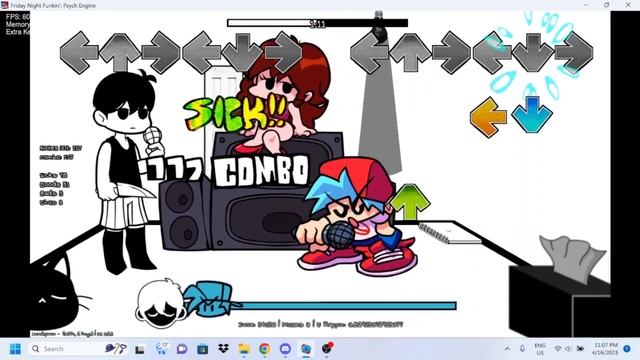Restore down the Psych Engine window
Image resolution: width=640 pixels, height=360 pixels.
607,5
